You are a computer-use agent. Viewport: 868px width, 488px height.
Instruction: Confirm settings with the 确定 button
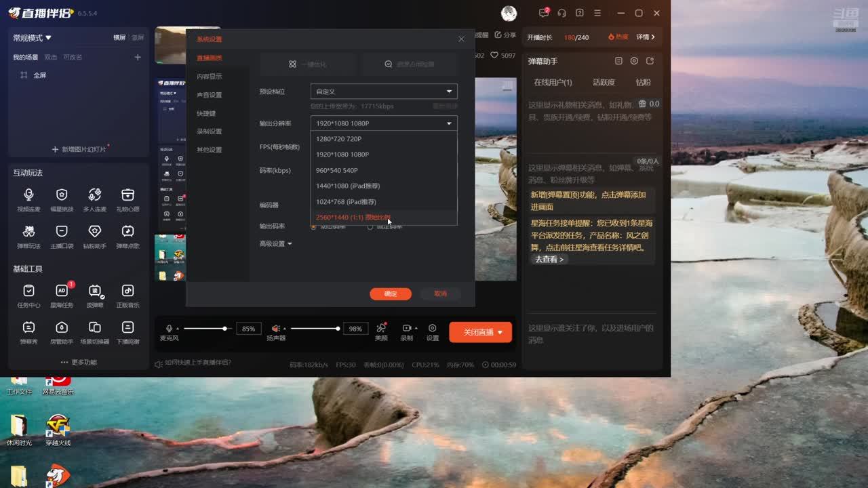391,293
